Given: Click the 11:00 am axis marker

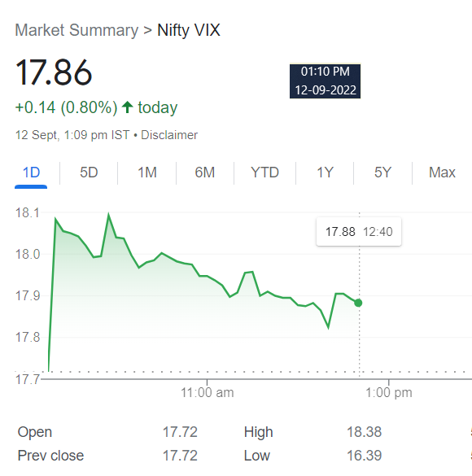Looking at the screenshot, I should [208, 392].
